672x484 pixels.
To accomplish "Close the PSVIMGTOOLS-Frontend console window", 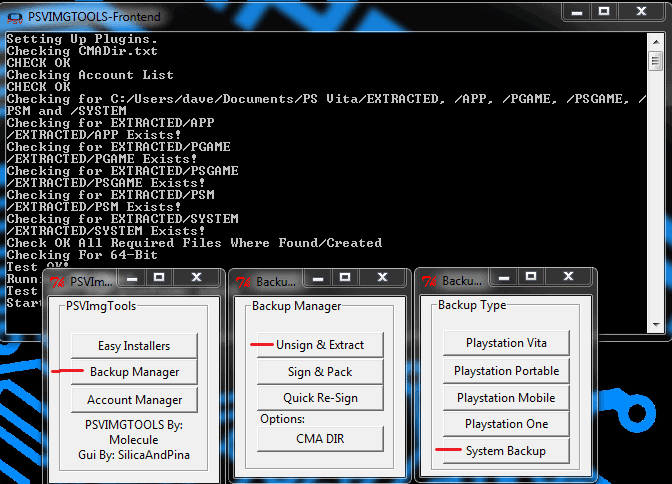I will tap(641, 12).
